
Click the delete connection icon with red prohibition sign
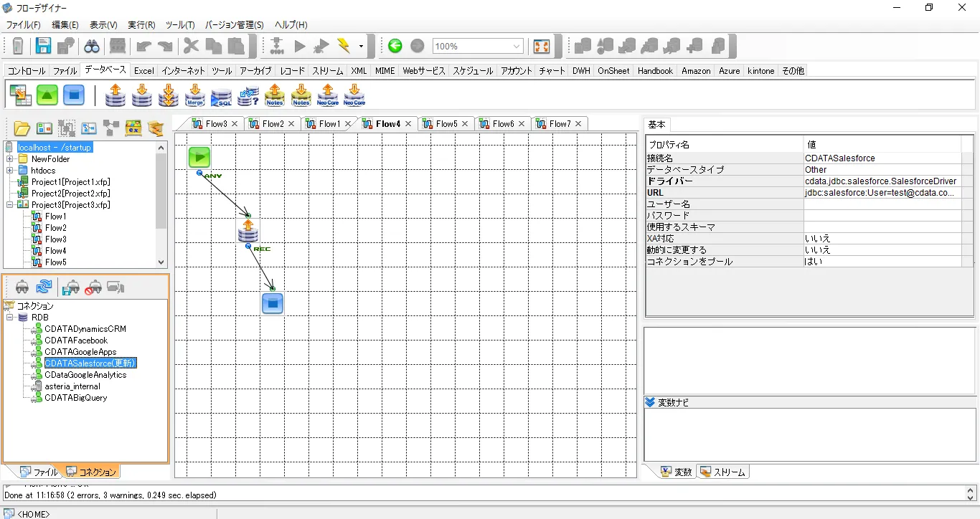coord(93,287)
